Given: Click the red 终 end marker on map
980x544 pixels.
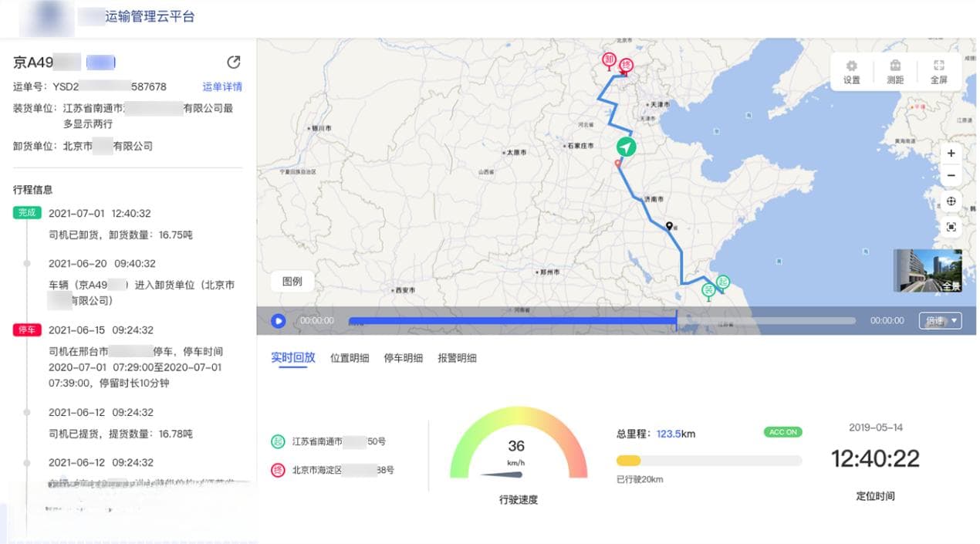Looking at the screenshot, I should tap(626, 65).
